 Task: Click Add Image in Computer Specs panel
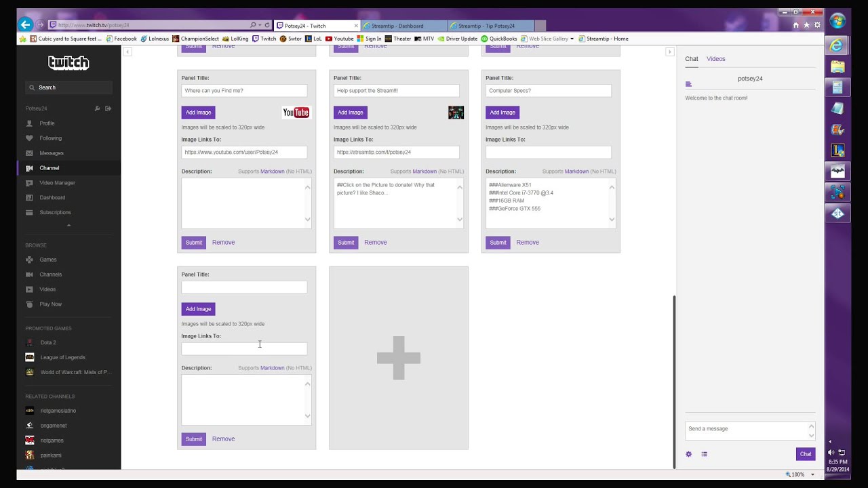(502, 113)
